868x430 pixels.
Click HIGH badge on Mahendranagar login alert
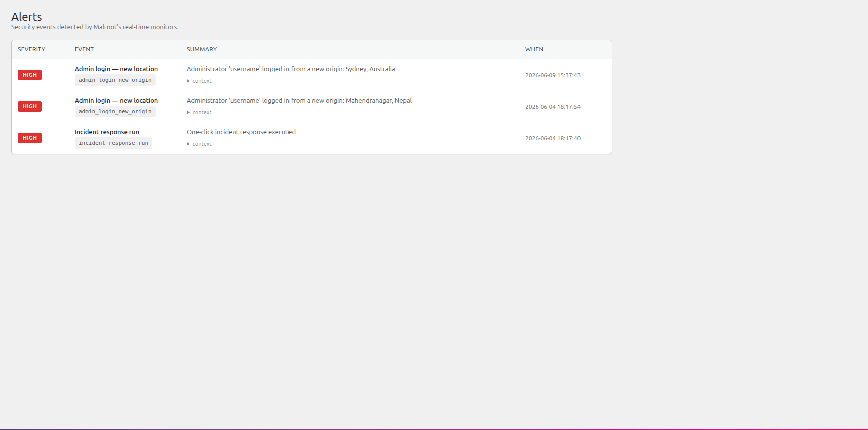[x=30, y=106]
